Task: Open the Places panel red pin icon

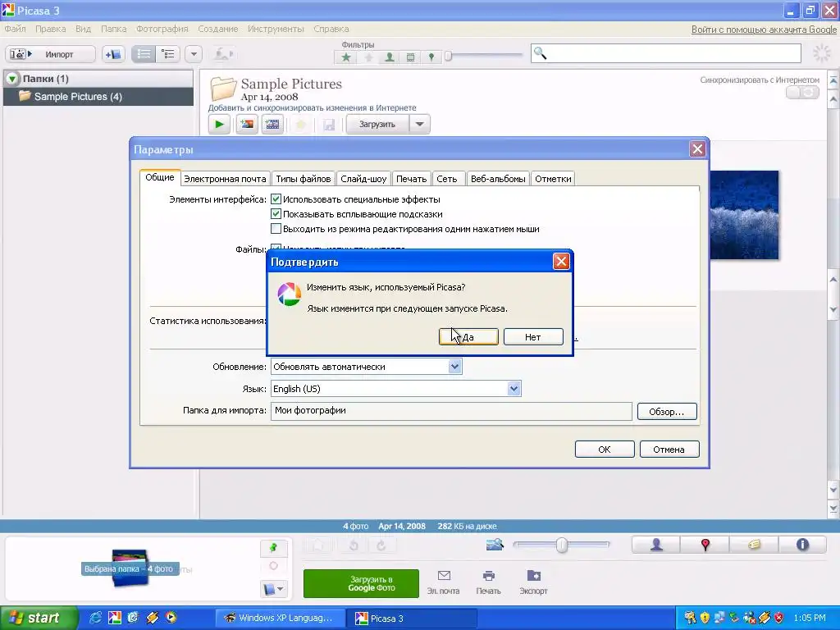Action: 705,545
